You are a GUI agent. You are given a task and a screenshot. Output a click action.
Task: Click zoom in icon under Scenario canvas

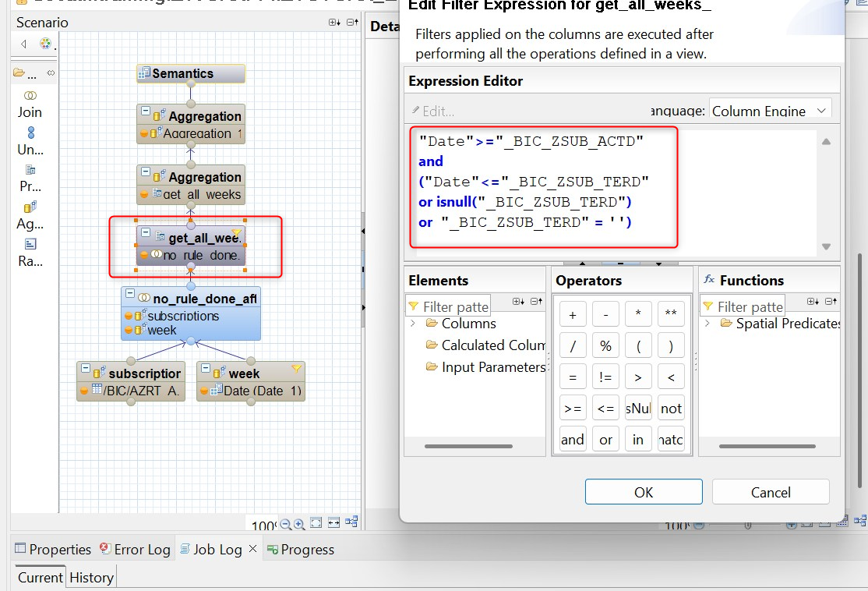click(299, 524)
